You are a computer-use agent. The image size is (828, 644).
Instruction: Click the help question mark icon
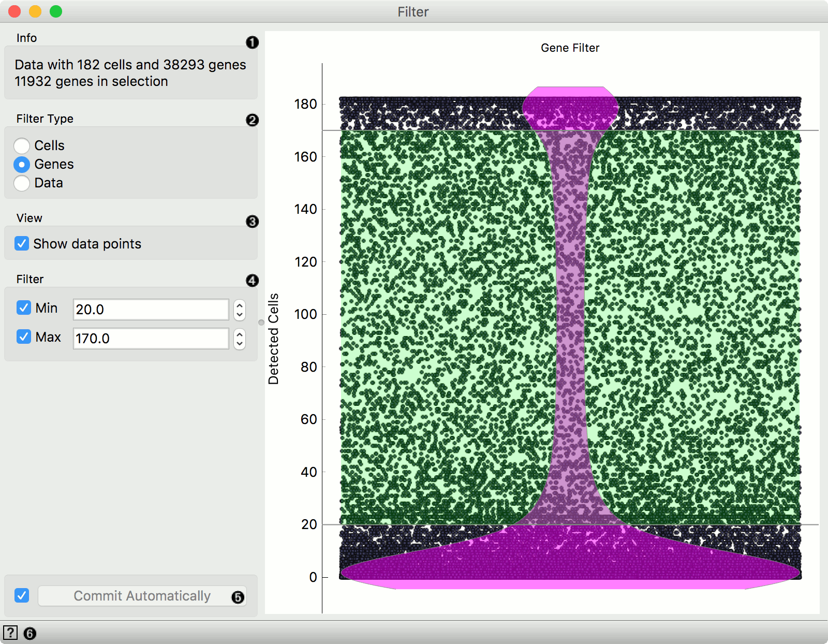click(11, 633)
